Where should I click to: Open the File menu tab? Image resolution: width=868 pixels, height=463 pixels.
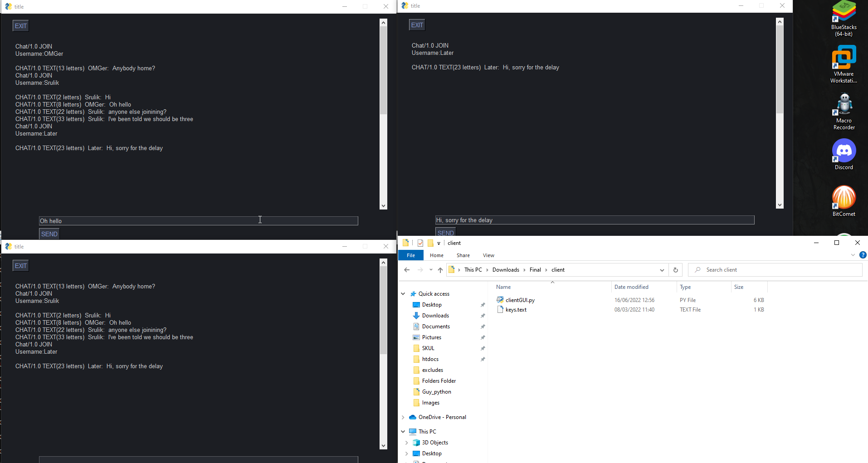411,255
